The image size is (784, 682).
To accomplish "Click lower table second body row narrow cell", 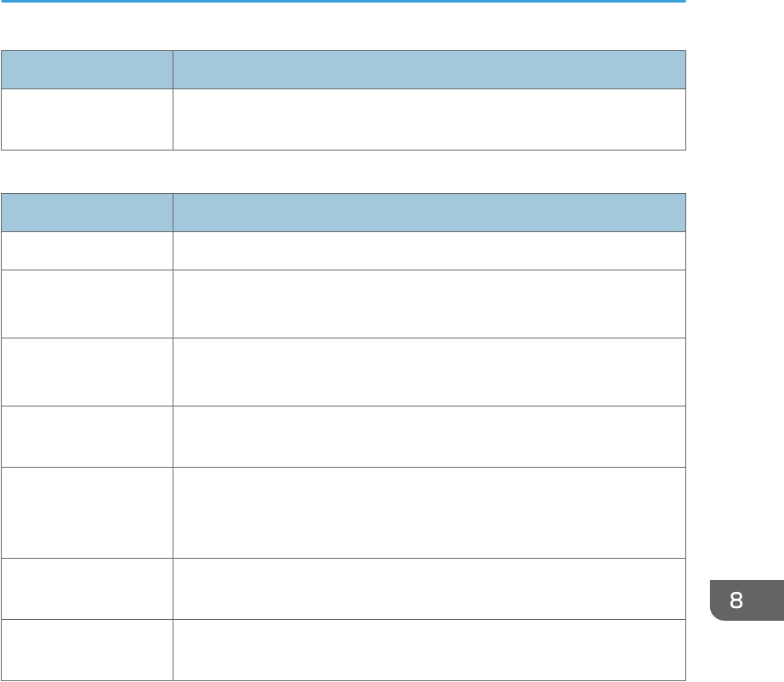I will pos(87,304).
